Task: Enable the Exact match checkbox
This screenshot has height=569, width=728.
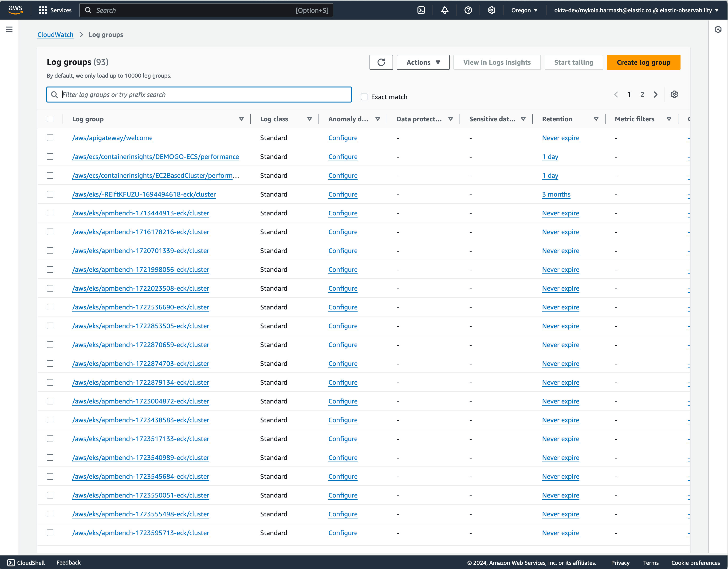Action: [364, 97]
